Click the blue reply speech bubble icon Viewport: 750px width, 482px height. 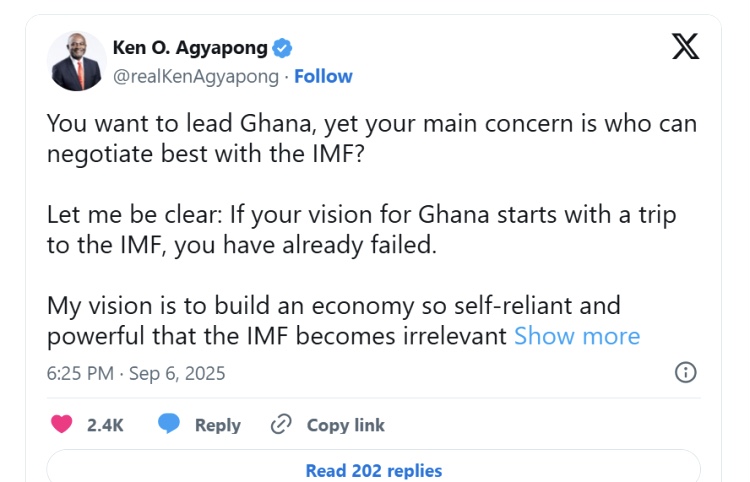pyautogui.click(x=169, y=424)
